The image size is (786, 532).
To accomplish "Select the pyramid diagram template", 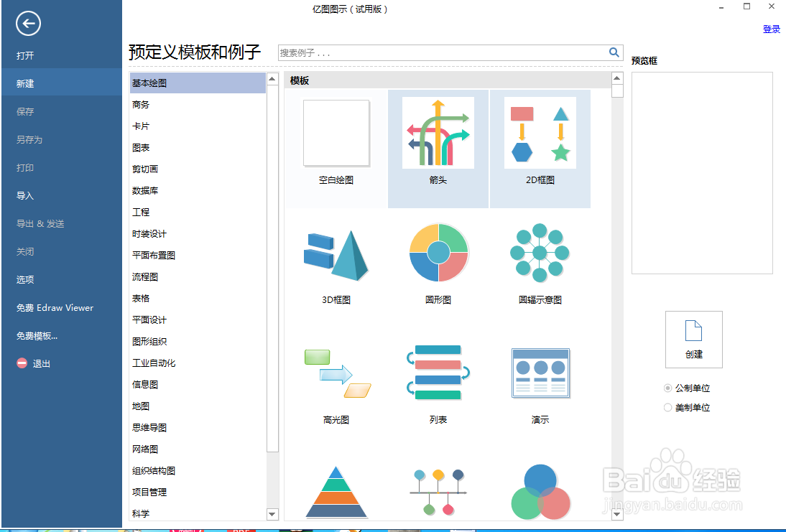I will (336, 491).
